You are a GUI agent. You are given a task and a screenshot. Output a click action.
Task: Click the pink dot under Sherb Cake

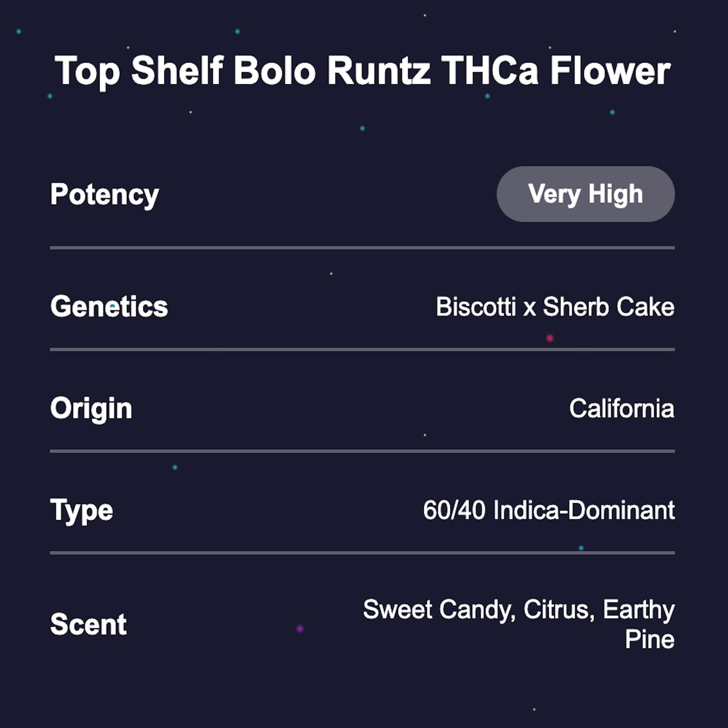coord(550,338)
